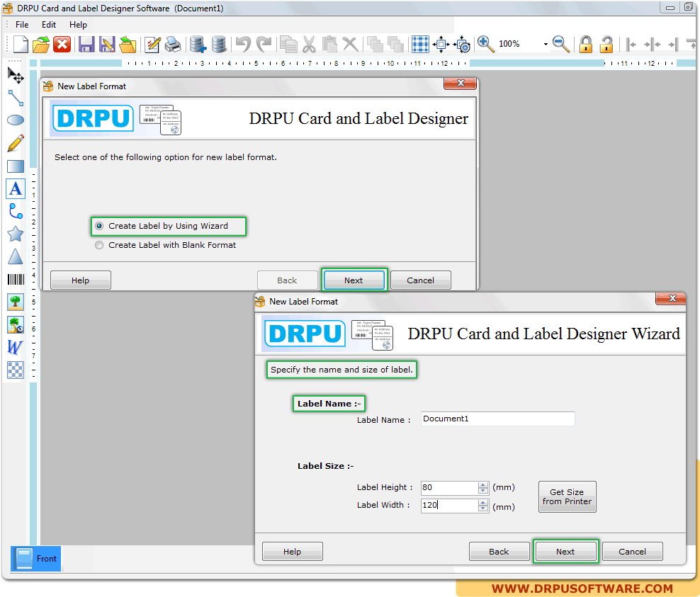Unlock the object with the open padlock
Screen dimensions: 700x597
pos(606,44)
